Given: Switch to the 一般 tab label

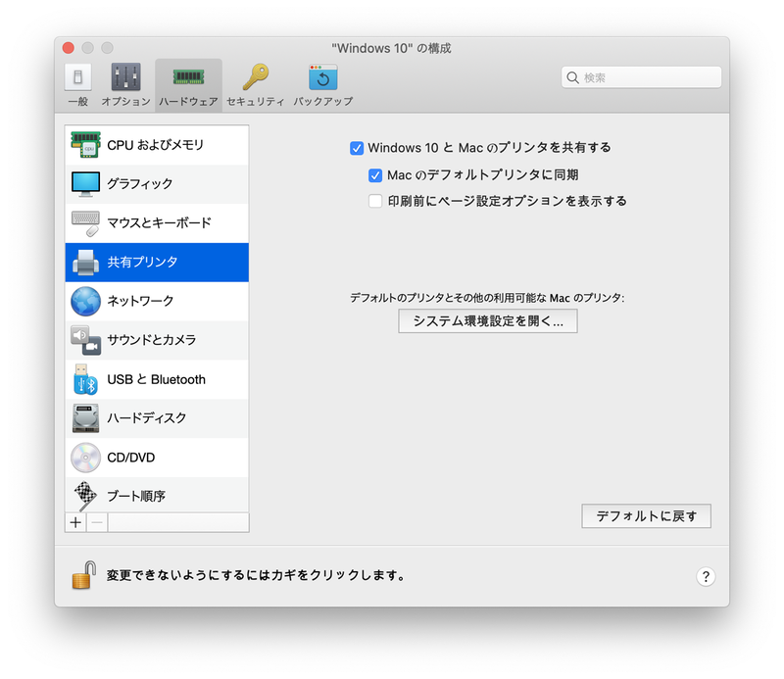Looking at the screenshot, I should click(78, 102).
